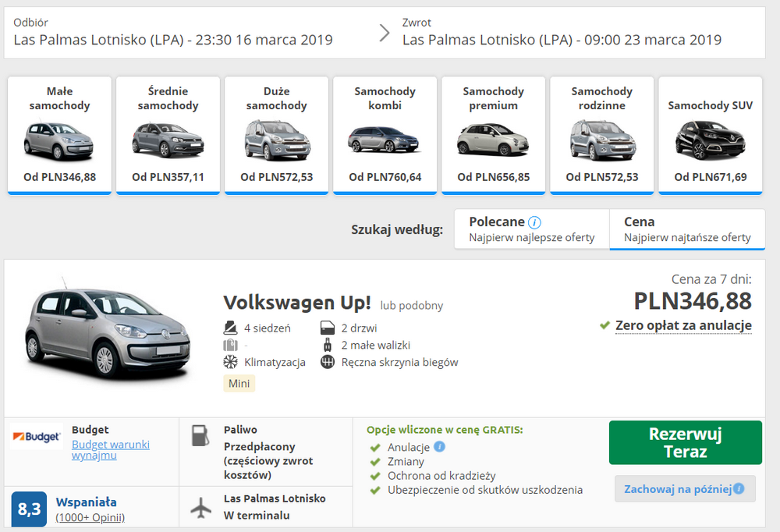Open info icon next to Polecane
780x532 pixels.
535,222
